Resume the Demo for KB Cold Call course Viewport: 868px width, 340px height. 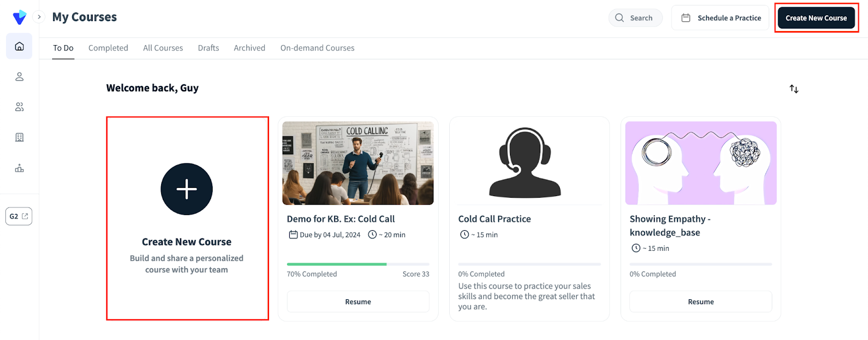(x=358, y=301)
